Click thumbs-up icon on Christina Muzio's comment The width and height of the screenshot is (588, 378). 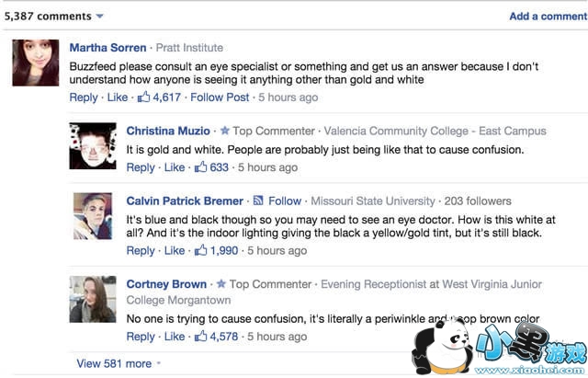(201, 166)
